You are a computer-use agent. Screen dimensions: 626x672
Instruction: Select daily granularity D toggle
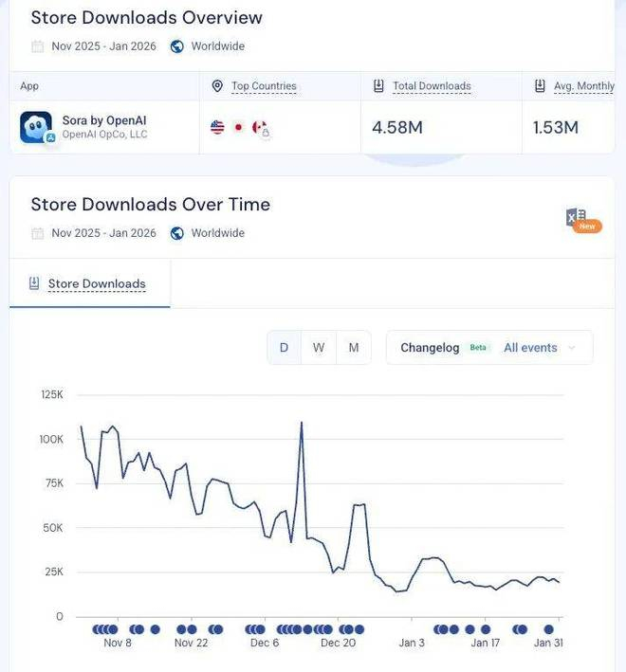284,348
